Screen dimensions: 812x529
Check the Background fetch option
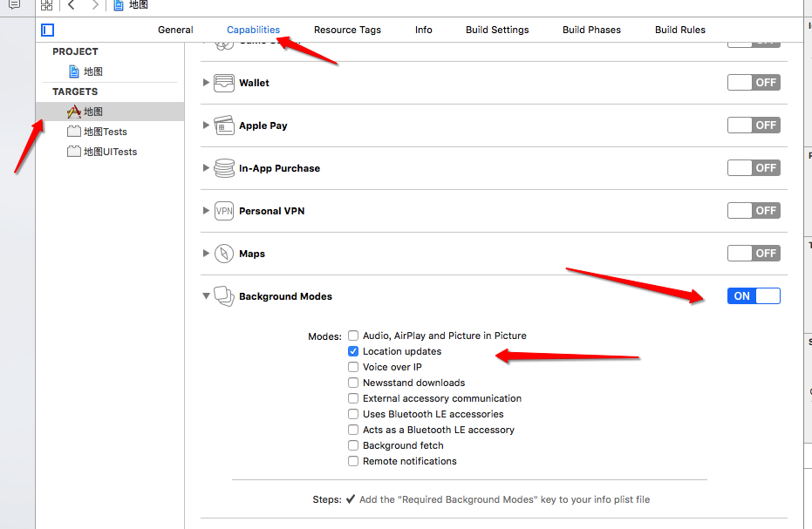tap(353, 445)
